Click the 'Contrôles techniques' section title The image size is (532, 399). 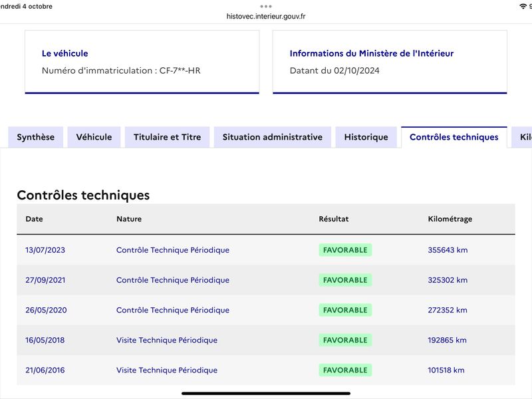(x=83, y=195)
